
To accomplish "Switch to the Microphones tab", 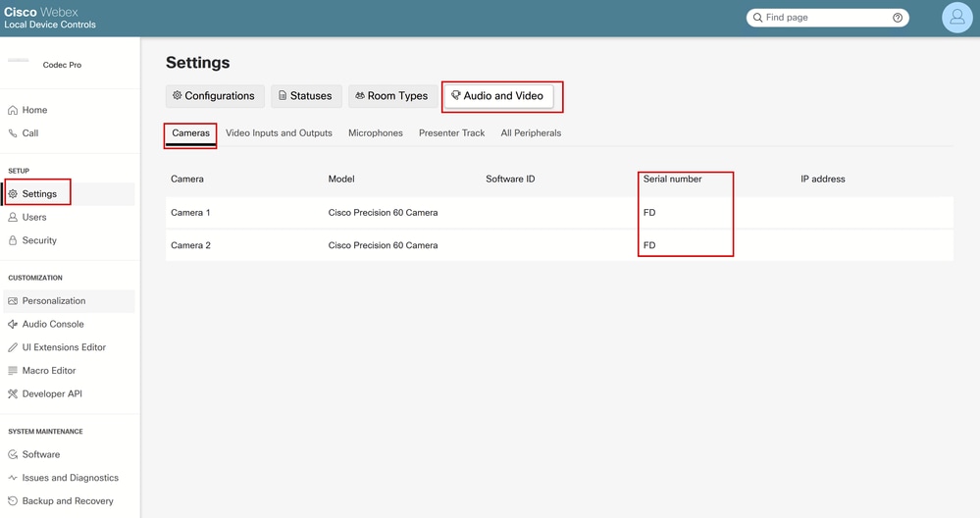I will [x=376, y=133].
